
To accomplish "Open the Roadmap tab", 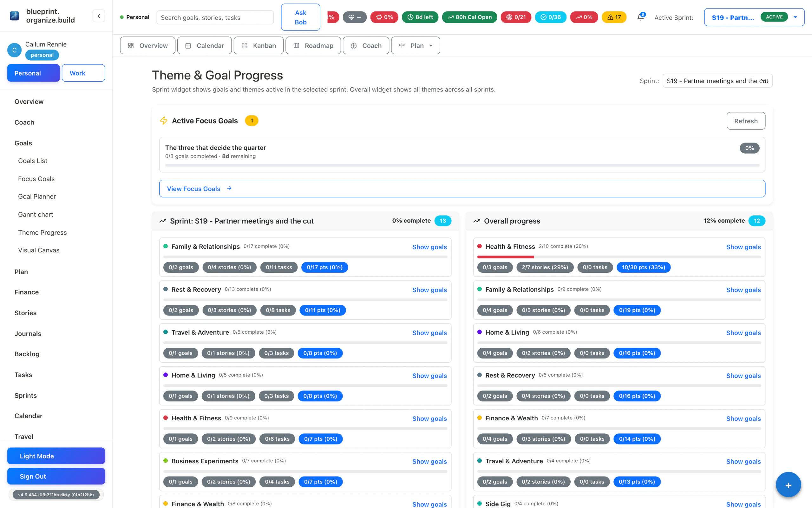I will (313, 45).
